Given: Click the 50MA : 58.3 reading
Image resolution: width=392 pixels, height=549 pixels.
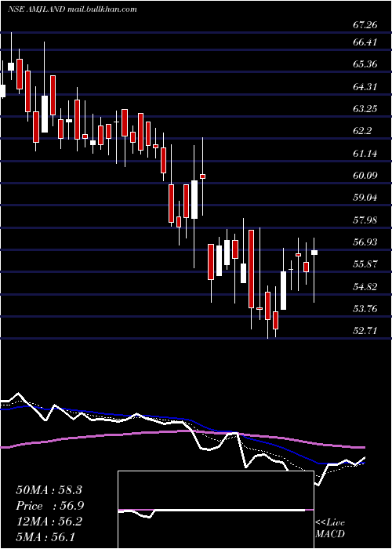Looking at the screenshot, I should click(49, 490).
